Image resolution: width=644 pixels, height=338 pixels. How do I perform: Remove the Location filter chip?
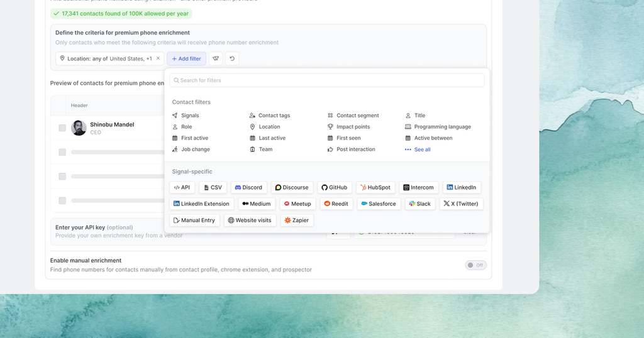(x=158, y=58)
